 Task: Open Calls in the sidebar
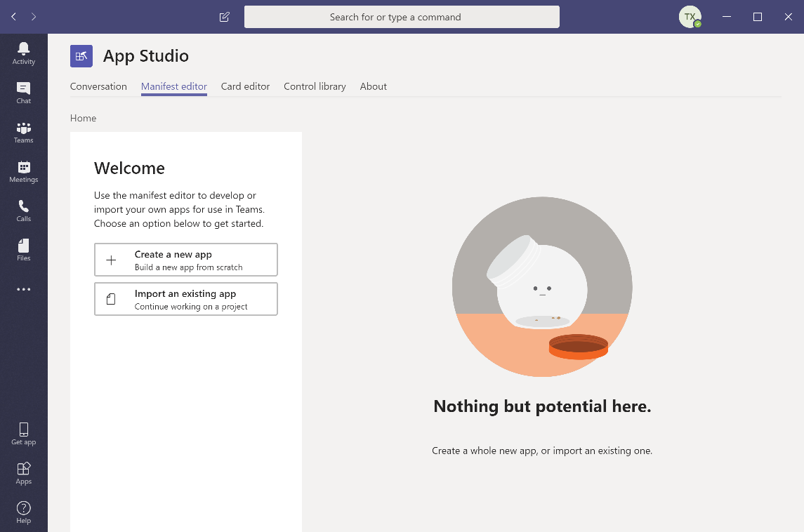pos(24,211)
